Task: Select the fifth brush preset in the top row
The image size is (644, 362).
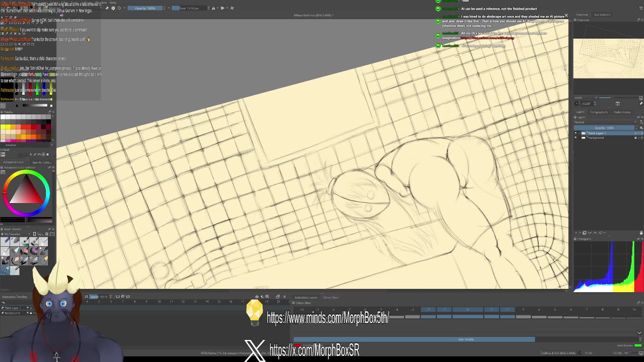Action: click(x=43, y=242)
